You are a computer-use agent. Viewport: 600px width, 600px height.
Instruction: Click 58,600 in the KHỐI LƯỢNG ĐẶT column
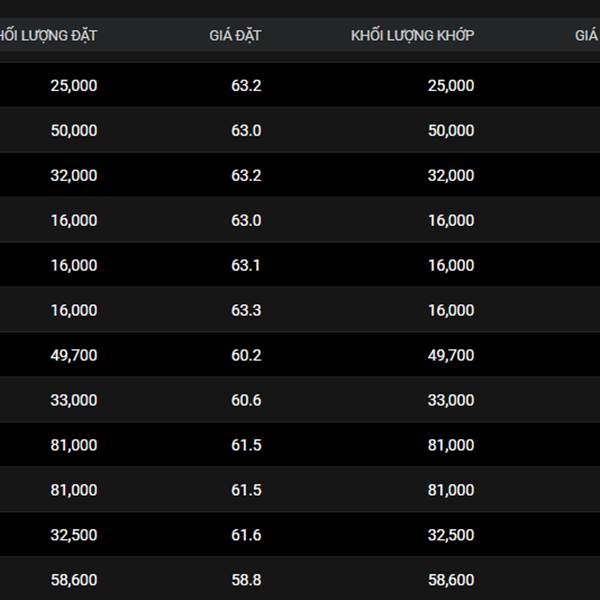(x=74, y=580)
